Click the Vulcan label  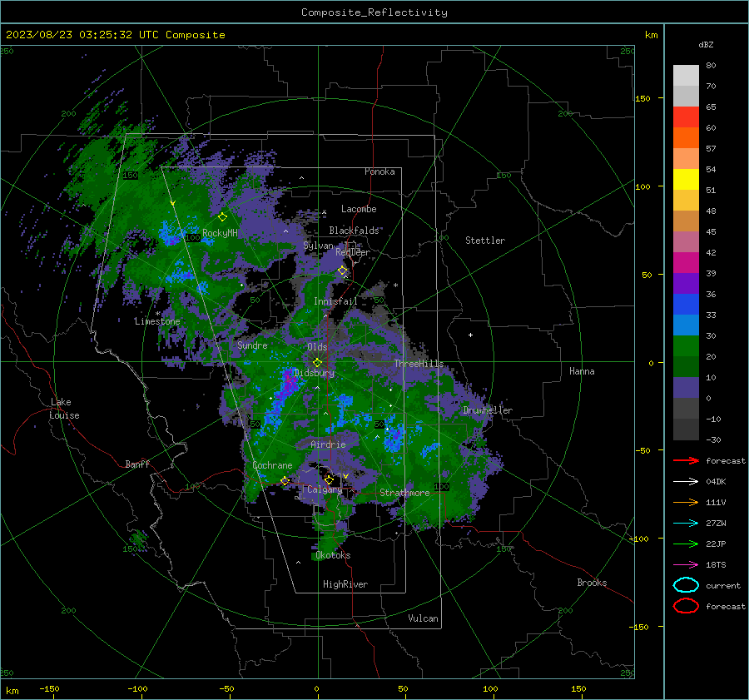click(x=423, y=618)
